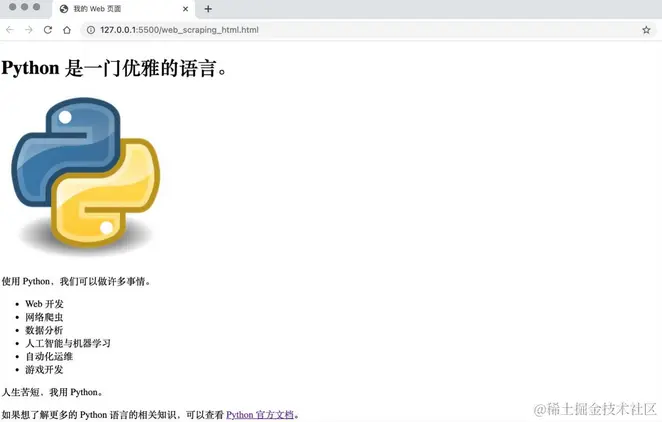662x422 pixels.
Task: Click list item 游戏开发
Action: 44,370
